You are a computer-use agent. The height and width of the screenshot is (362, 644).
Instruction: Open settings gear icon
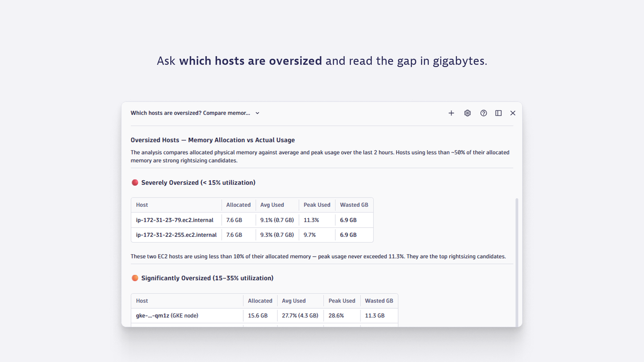point(467,113)
